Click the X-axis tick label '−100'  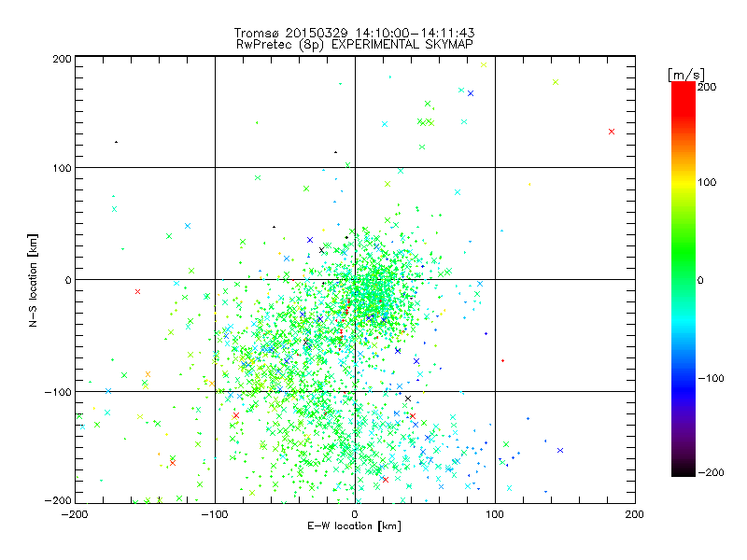tap(215, 514)
